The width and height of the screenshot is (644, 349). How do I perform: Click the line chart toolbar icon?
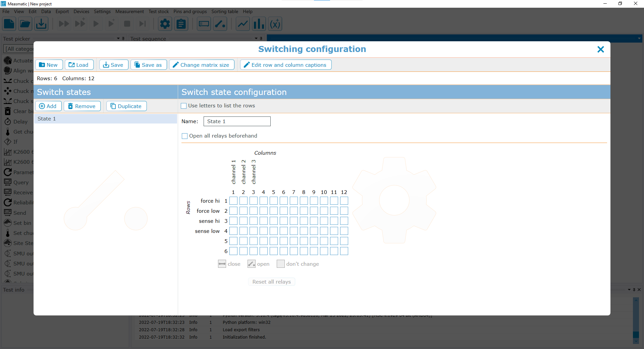pyautogui.click(x=243, y=24)
